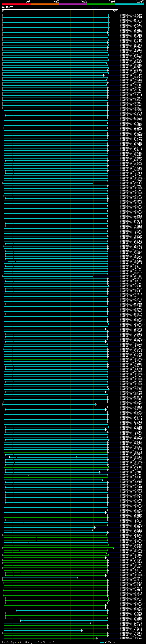Click the orange ~40% identity legend segment
The image size is (146, 644).
click(x=45, y=4)
